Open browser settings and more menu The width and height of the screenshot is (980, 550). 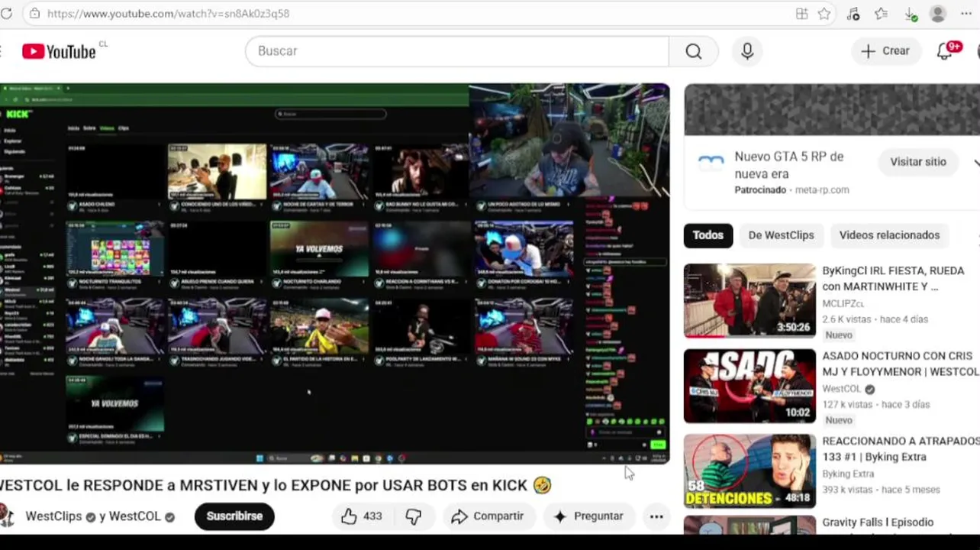point(966,14)
